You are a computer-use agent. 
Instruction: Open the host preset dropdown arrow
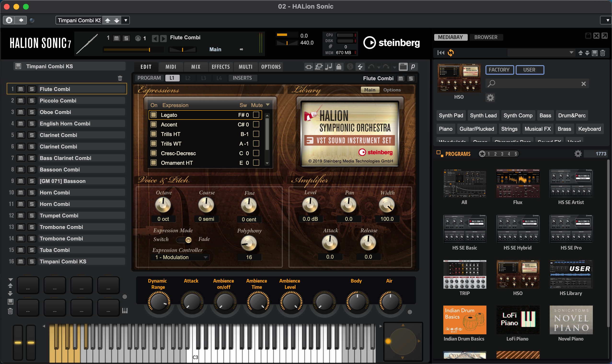pyautogui.click(x=126, y=20)
